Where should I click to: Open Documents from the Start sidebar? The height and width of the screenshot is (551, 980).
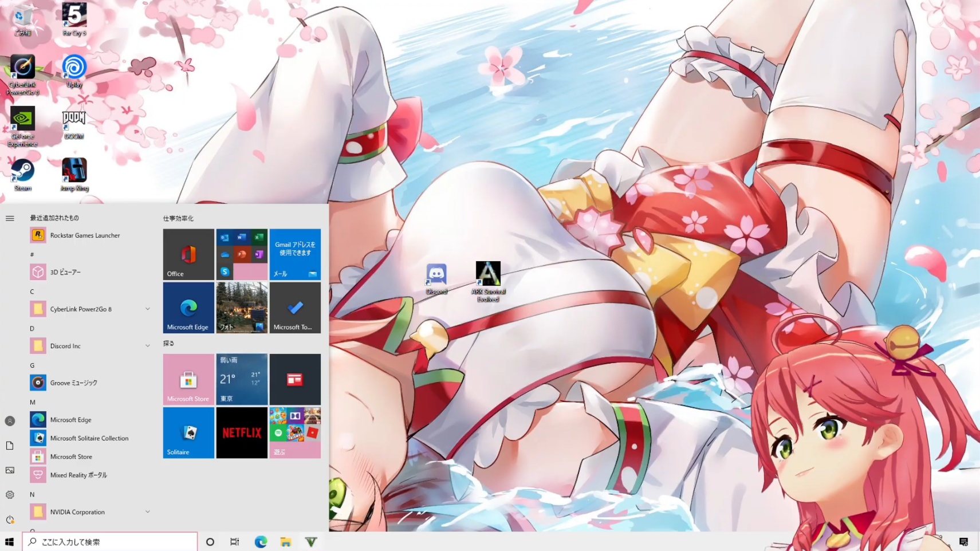click(x=10, y=446)
